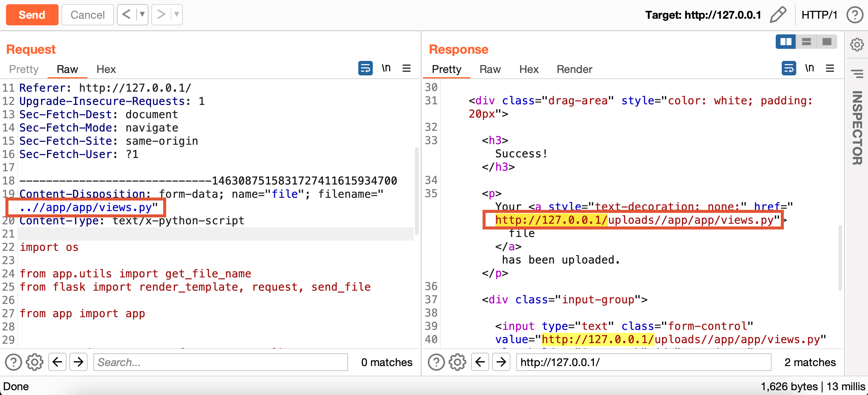Open Response panel hamburger options menu
The image size is (868, 395).
(x=830, y=68)
